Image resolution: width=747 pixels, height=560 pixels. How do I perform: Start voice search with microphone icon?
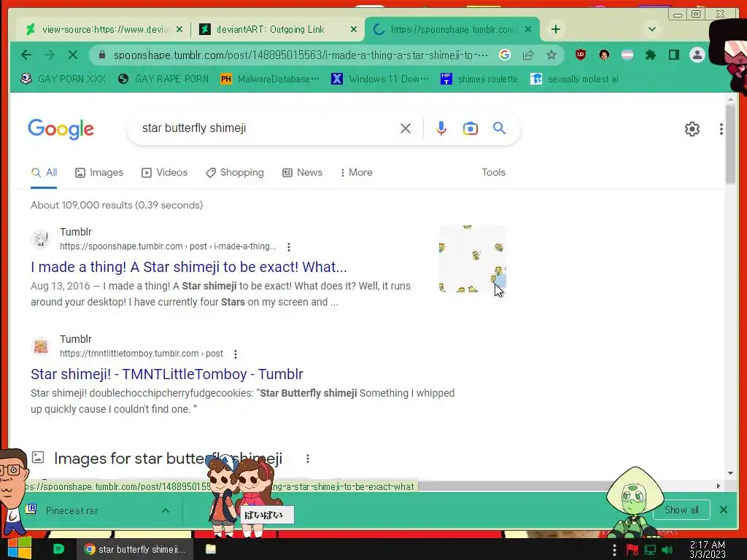point(441,128)
